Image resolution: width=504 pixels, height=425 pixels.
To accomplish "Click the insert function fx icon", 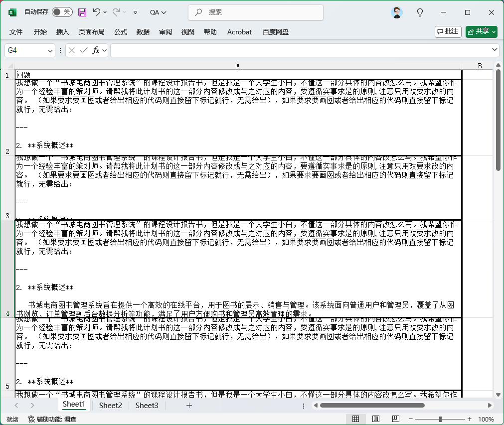I will [96, 50].
